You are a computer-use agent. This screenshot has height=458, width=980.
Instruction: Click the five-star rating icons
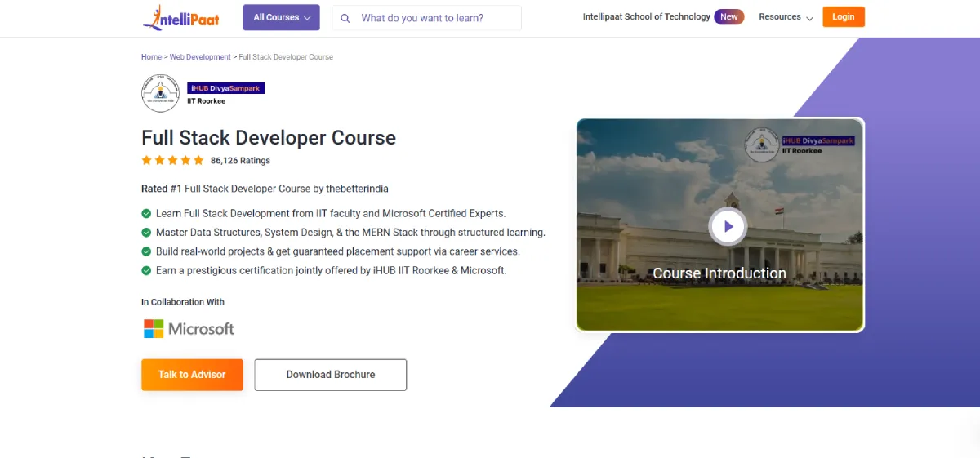[x=172, y=160]
